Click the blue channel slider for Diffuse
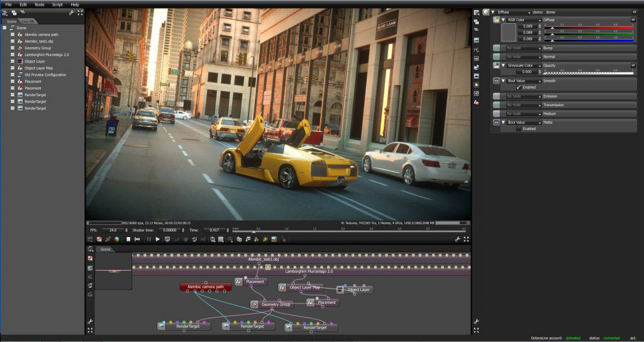 tap(589, 40)
